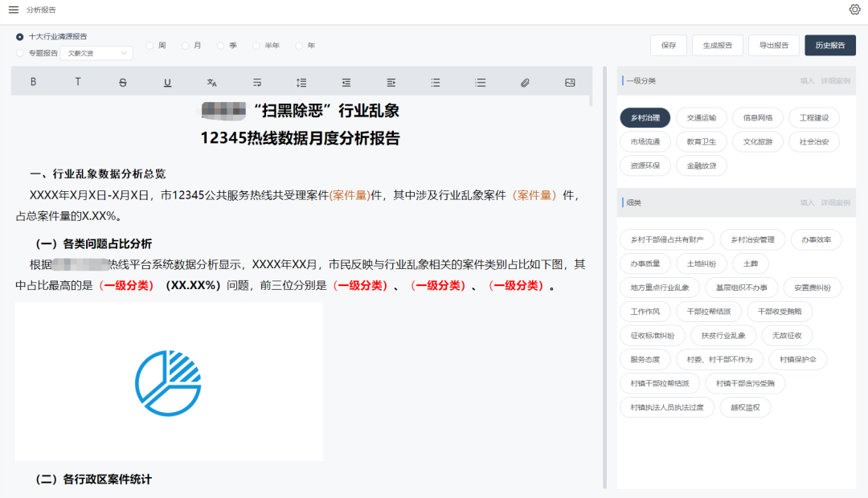The height and width of the screenshot is (498, 868).
Task: Click the pie chart placeholder image
Action: tap(169, 382)
